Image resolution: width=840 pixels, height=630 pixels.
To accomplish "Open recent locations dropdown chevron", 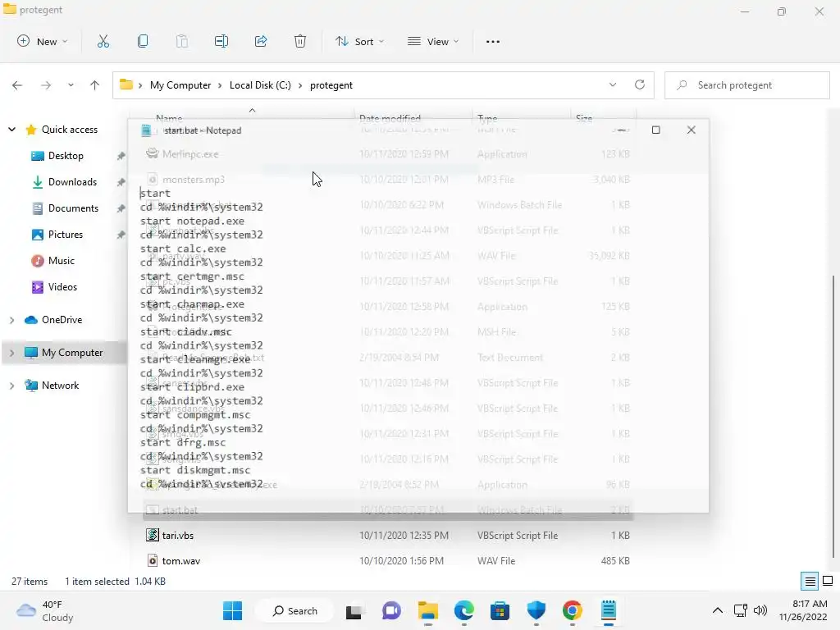I will pos(71,85).
